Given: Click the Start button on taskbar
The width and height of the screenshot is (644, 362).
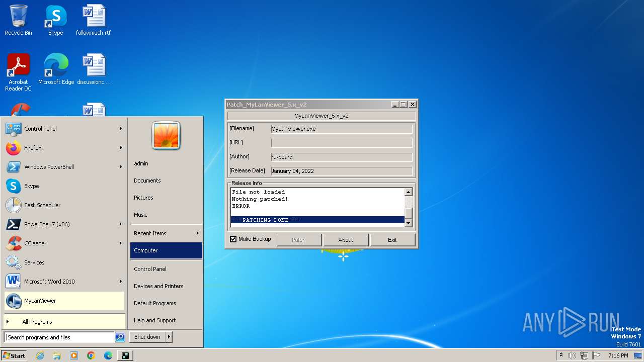Looking at the screenshot, I should click(x=14, y=355).
